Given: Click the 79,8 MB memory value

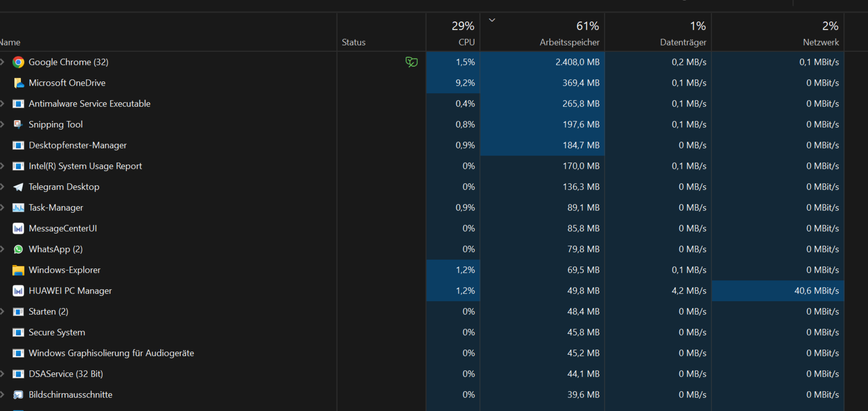Looking at the screenshot, I should [x=583, y=249].
